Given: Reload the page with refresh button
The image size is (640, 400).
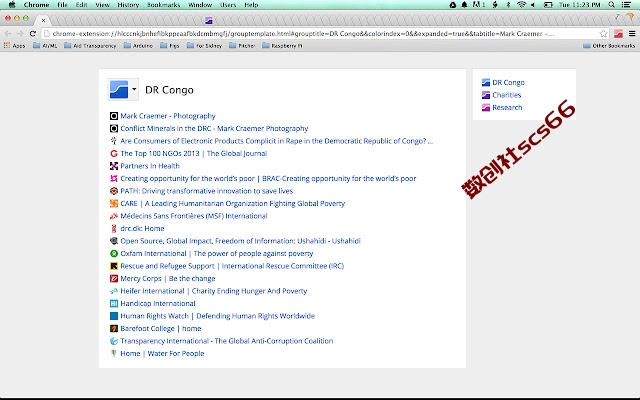Looking at the screenshot, I should pos(33,33).
